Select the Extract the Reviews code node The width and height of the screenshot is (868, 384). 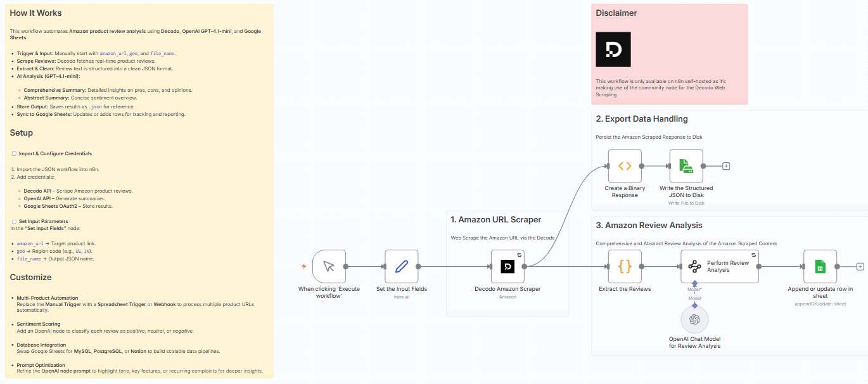(624, 266)
